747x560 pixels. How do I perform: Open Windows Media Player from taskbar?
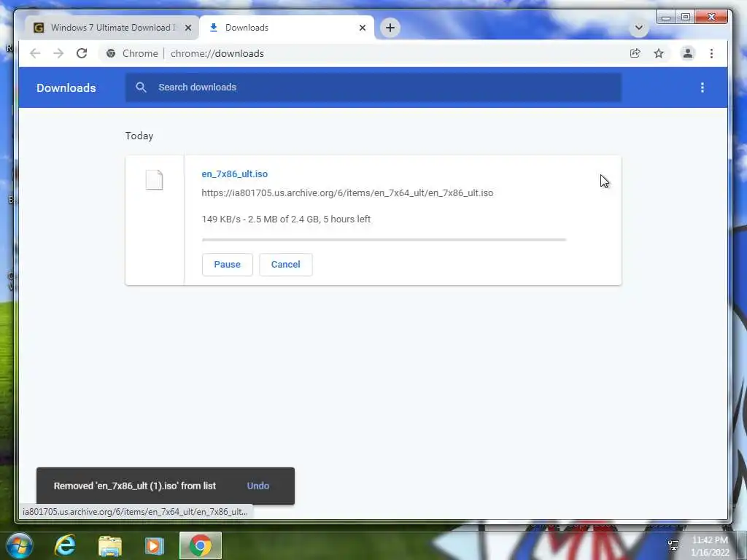click(154, 545)
